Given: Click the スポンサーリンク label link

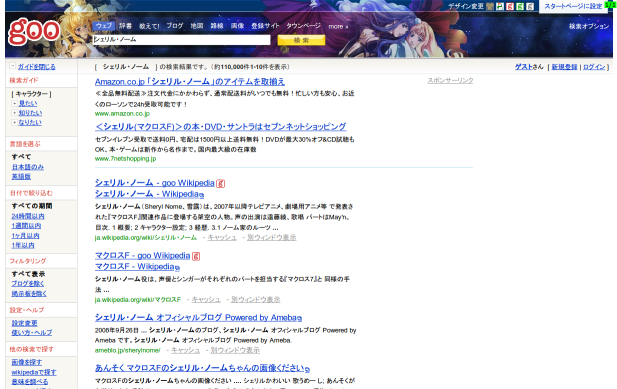Looking at the screenshot, I should 450,80.
